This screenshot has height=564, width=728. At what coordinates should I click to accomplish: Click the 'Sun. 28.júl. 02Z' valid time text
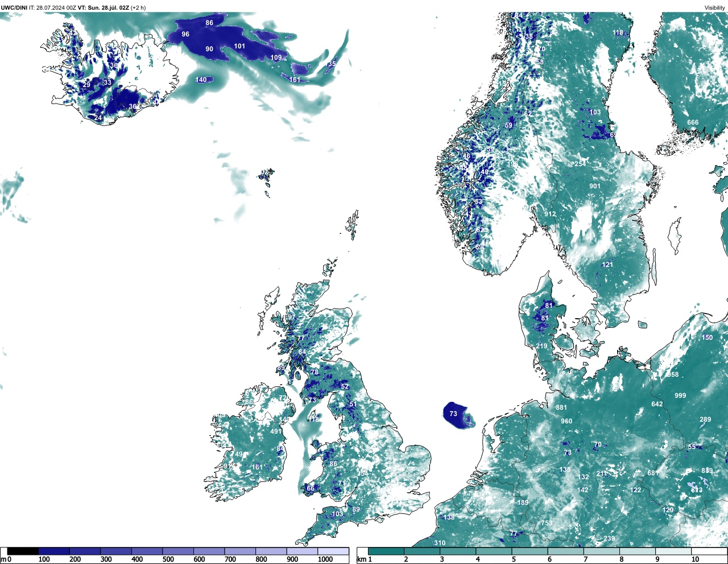click(109, 7)
